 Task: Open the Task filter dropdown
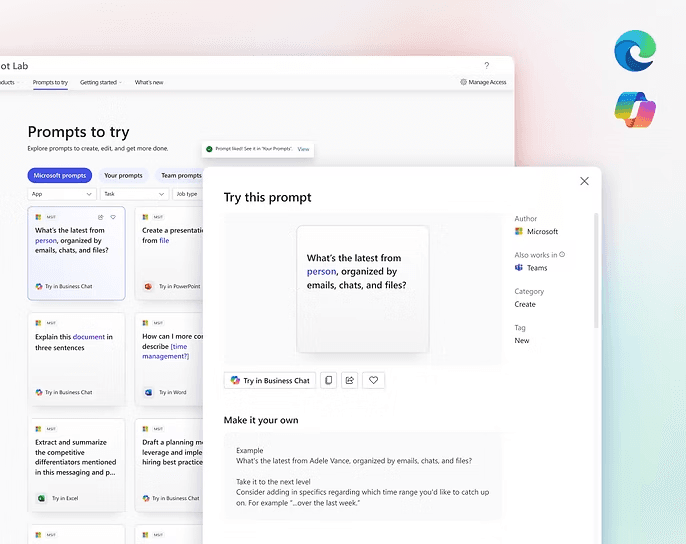(x=134, y=194)
